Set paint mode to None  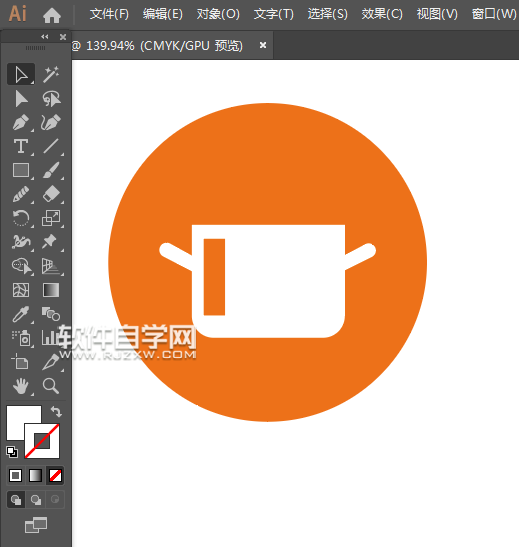(55, 475)
